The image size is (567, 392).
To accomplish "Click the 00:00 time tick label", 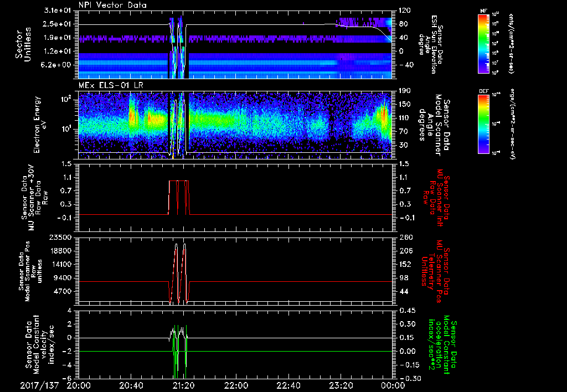I will (x=393, y=385).
